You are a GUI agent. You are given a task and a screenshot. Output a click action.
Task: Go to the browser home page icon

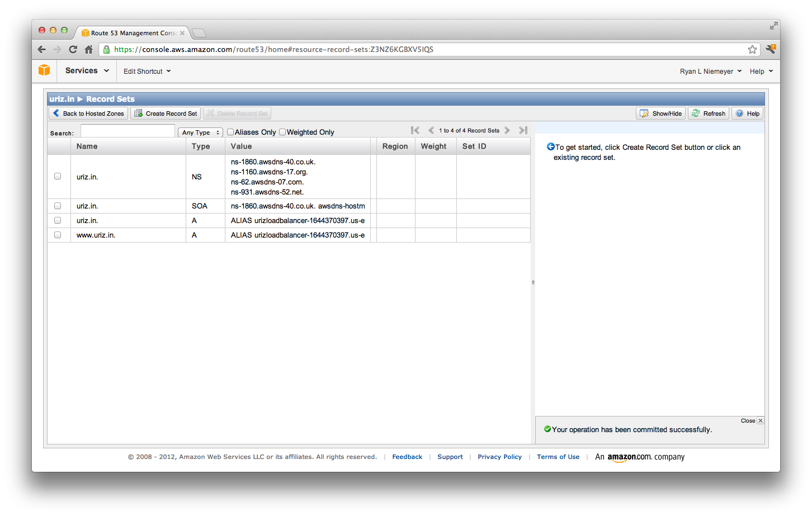(88, 49)
